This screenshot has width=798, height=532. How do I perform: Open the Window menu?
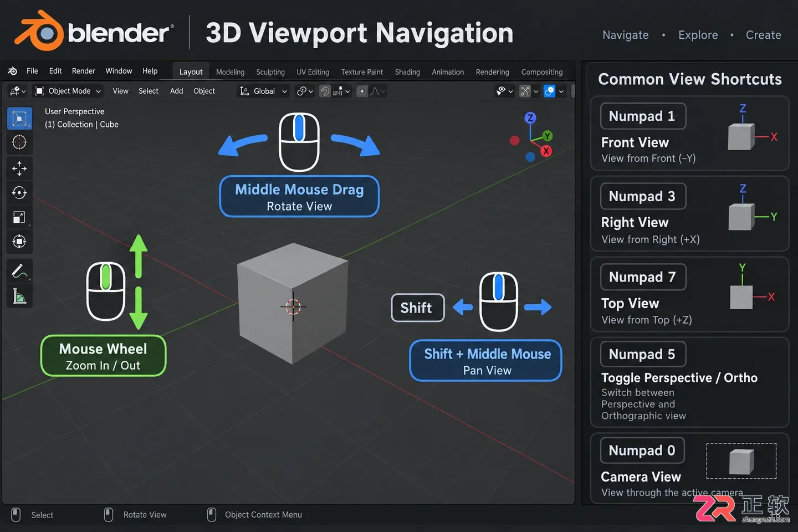(119, 71)
